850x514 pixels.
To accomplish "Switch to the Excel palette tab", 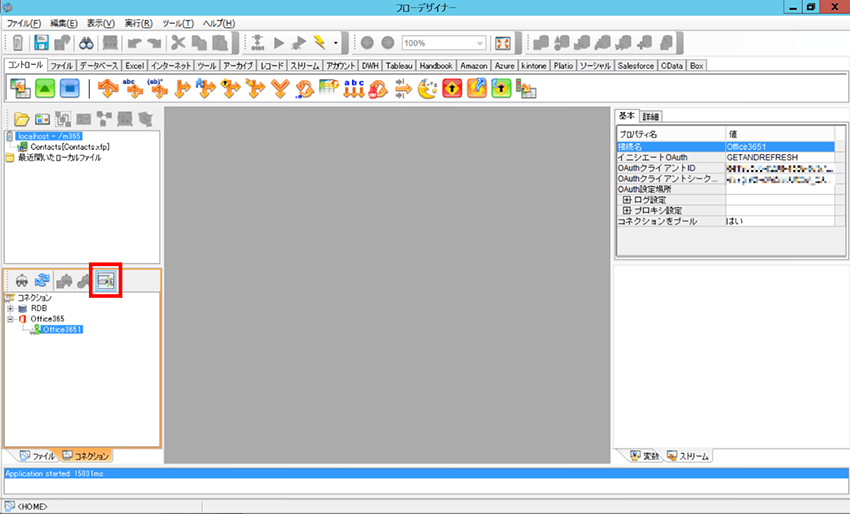I will pyautogui.click(x=134, y=66).
